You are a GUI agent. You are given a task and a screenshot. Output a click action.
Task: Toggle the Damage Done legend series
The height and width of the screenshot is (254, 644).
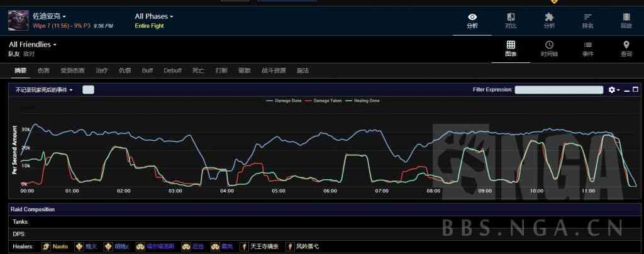click(284, 101)
